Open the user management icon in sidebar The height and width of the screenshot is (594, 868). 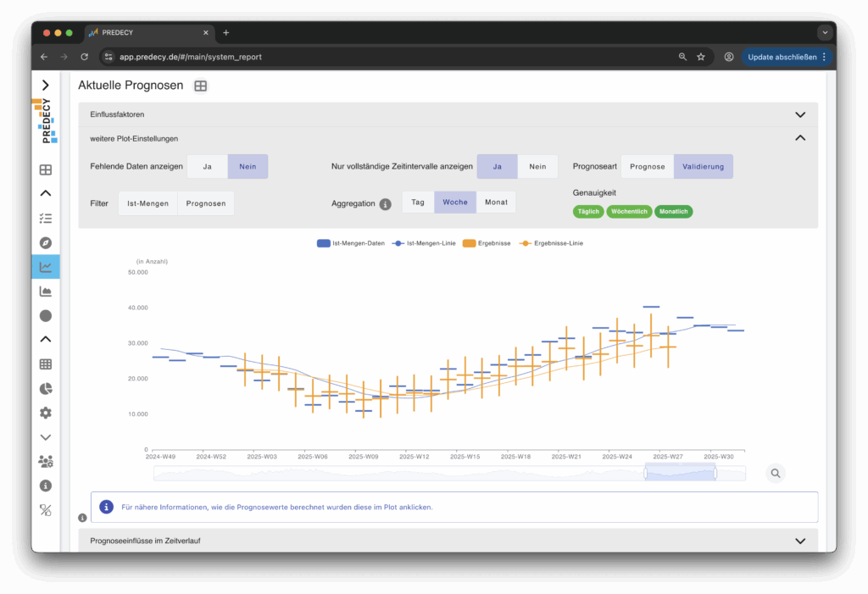pyautogui.click(x=46, y=462)
